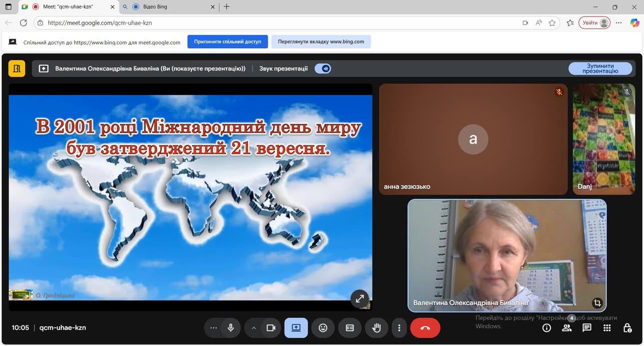Open the emoji reactions button
Viewport: 644px width, 346px height.
323,328
